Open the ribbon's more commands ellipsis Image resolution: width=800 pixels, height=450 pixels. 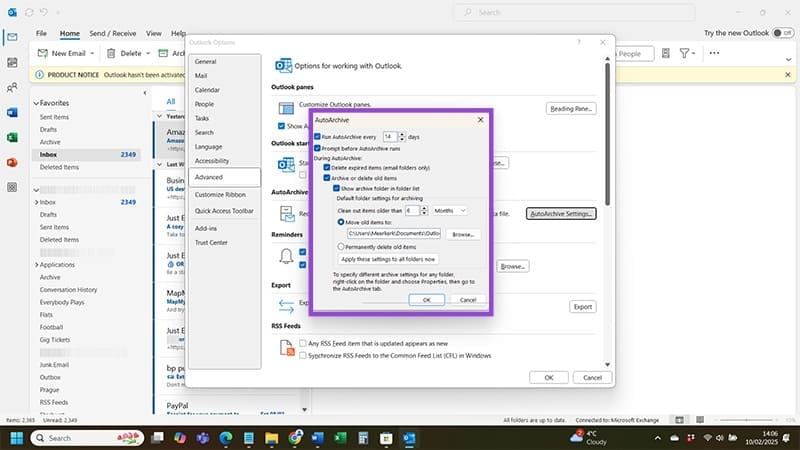click(x=714, y=53)
